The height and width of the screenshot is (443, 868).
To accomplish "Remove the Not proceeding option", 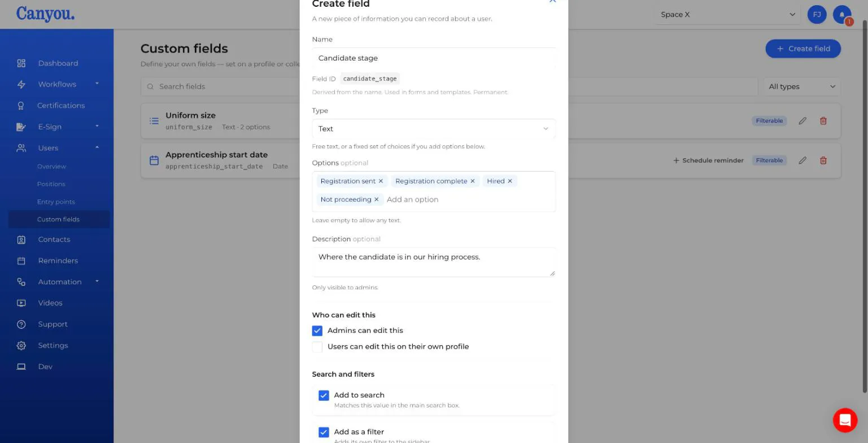I will point(377,199).
